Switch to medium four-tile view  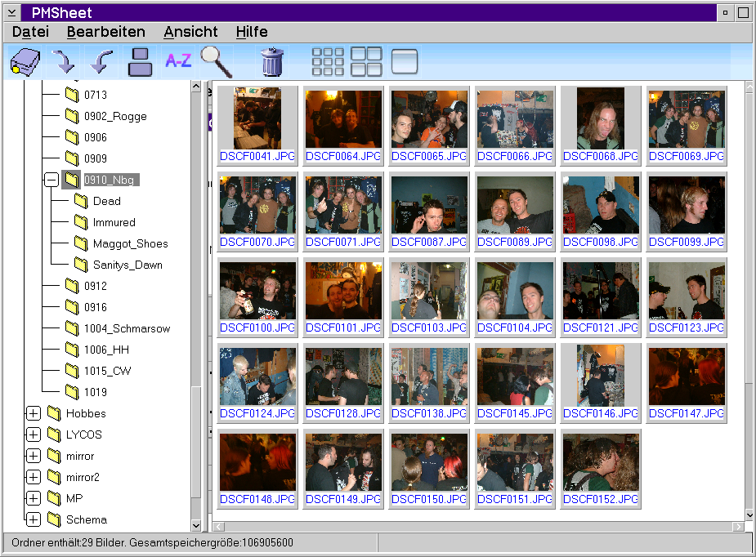click(366, 62)
